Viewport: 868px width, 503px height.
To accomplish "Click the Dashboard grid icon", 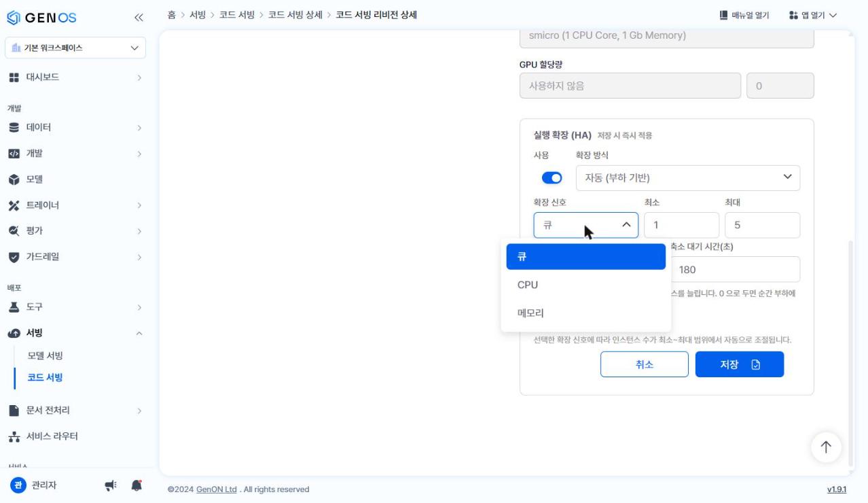I will (14, 77).
